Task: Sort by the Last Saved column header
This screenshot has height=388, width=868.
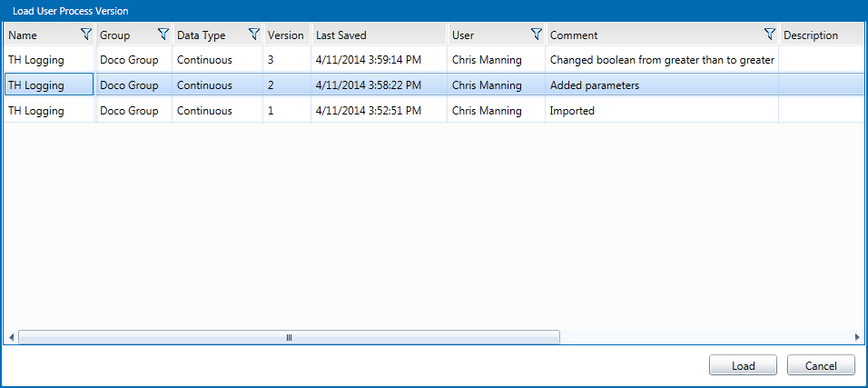Action: pos(341,35)
